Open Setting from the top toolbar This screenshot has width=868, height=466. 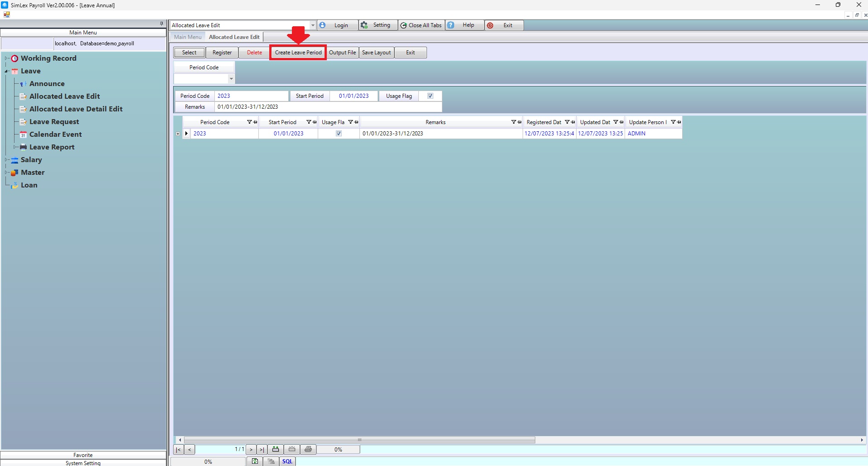[x=378, y=25]
